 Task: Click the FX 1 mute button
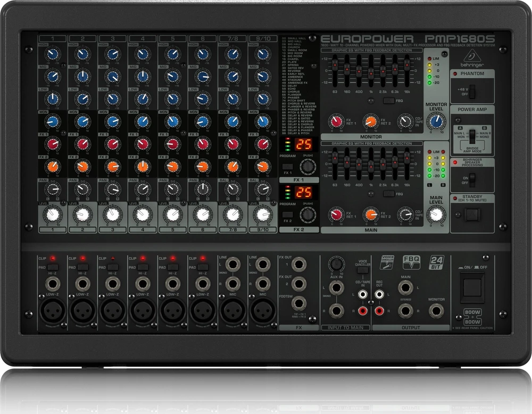tap(288, 167)
